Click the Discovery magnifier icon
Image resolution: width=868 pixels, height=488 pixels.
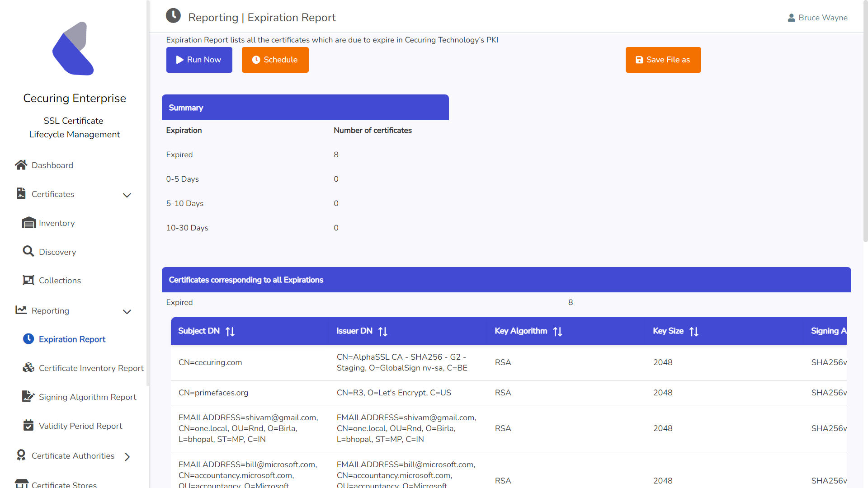(x=28, y=251)
